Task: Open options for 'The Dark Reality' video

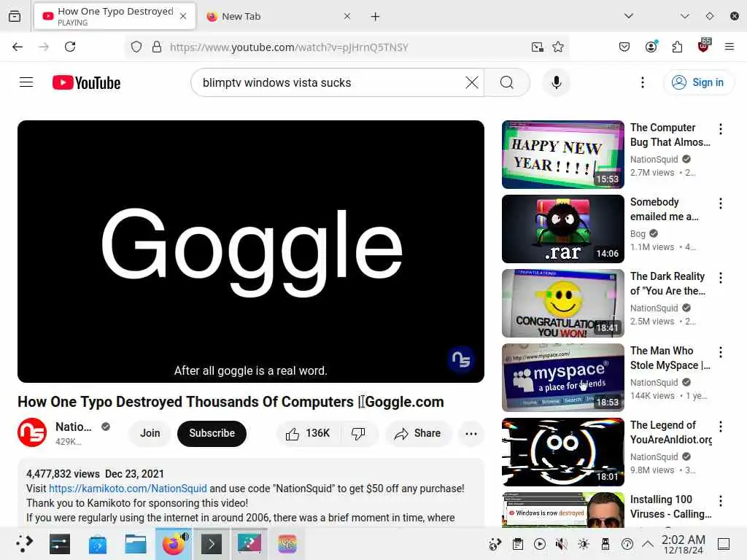Action: [x=720, y=278]
